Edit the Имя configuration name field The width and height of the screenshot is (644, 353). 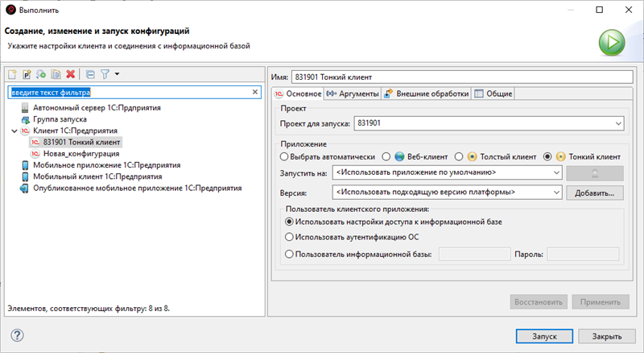pyautogui.click(x=462, y=77)
